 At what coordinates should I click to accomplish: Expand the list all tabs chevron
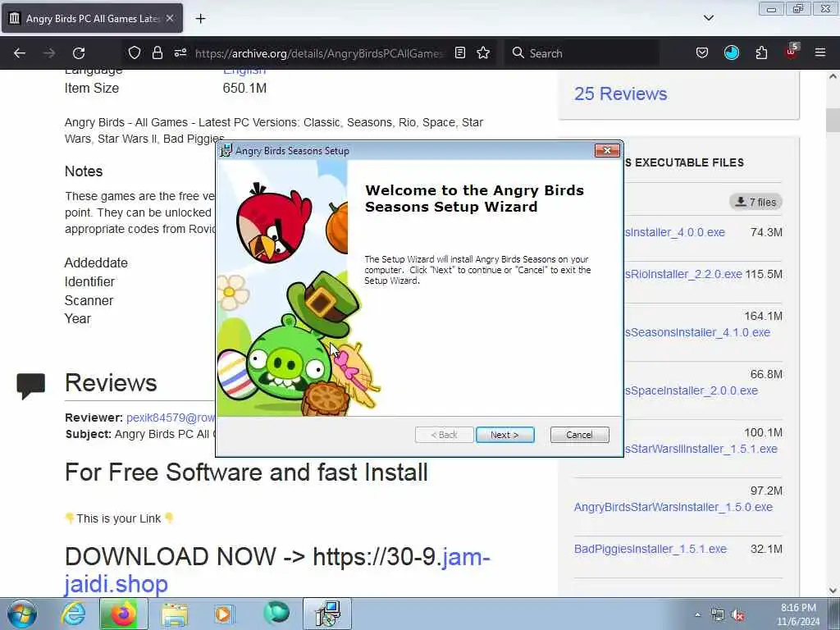(708, 18)
